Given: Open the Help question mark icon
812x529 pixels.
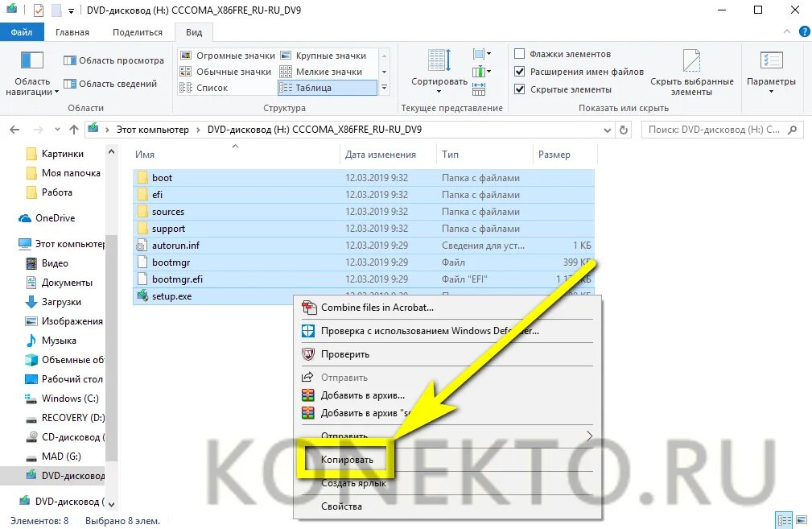Looking at the screenshot, I should 804,31.
